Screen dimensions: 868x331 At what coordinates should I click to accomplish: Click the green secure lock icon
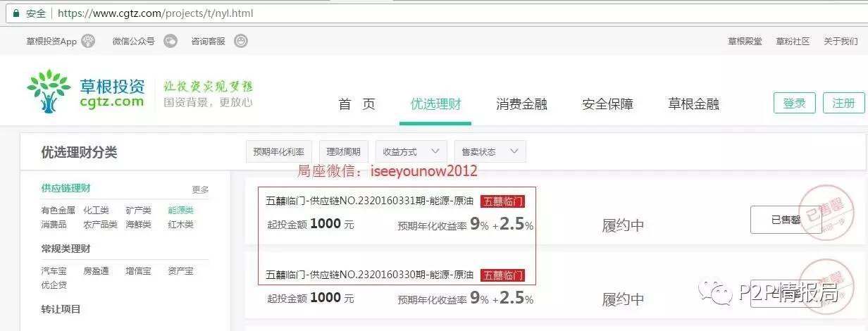tap(15, 13)
